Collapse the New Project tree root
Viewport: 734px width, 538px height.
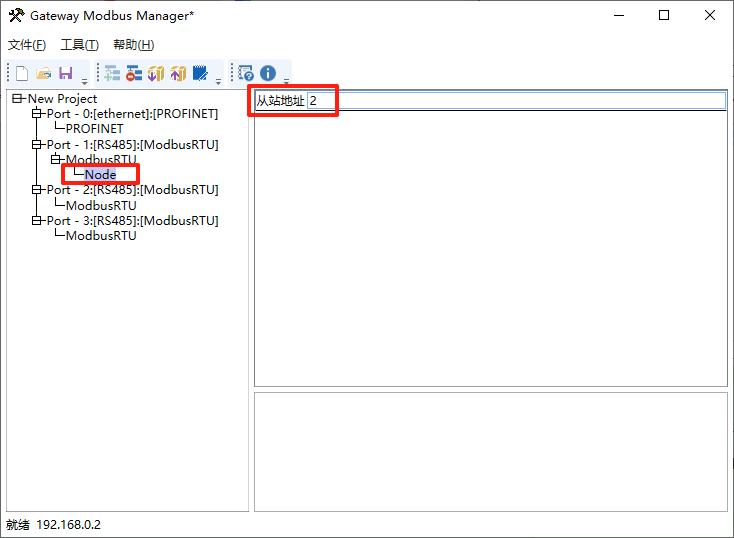[x=17, y=98]
